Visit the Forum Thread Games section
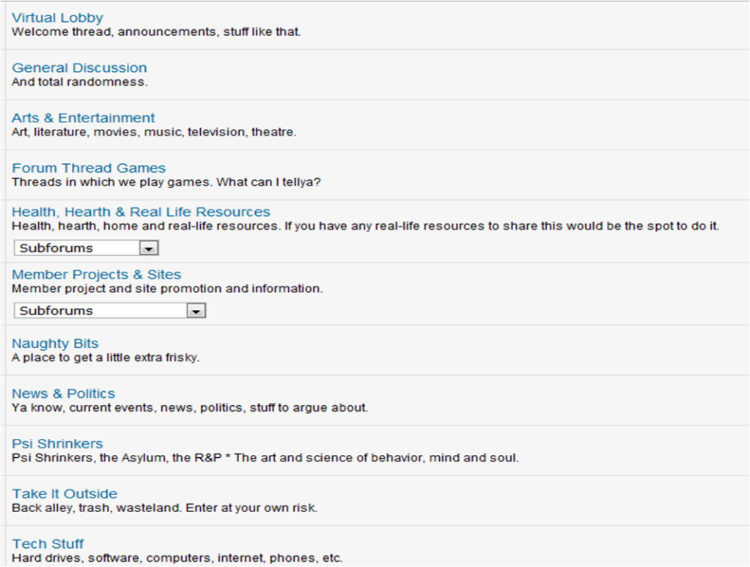The image size is (750, 567). coord(88,168)
